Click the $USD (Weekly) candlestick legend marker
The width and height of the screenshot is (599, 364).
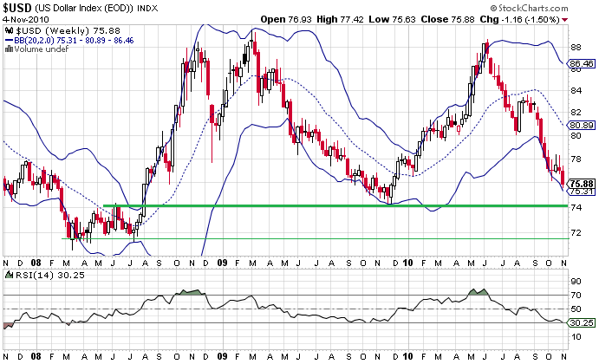[9, 30]
